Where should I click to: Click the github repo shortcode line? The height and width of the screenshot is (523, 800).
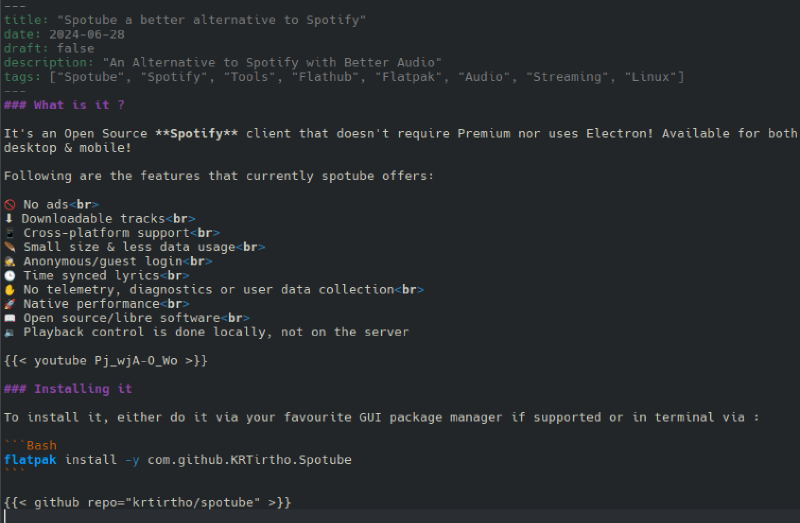coord(148,502)
